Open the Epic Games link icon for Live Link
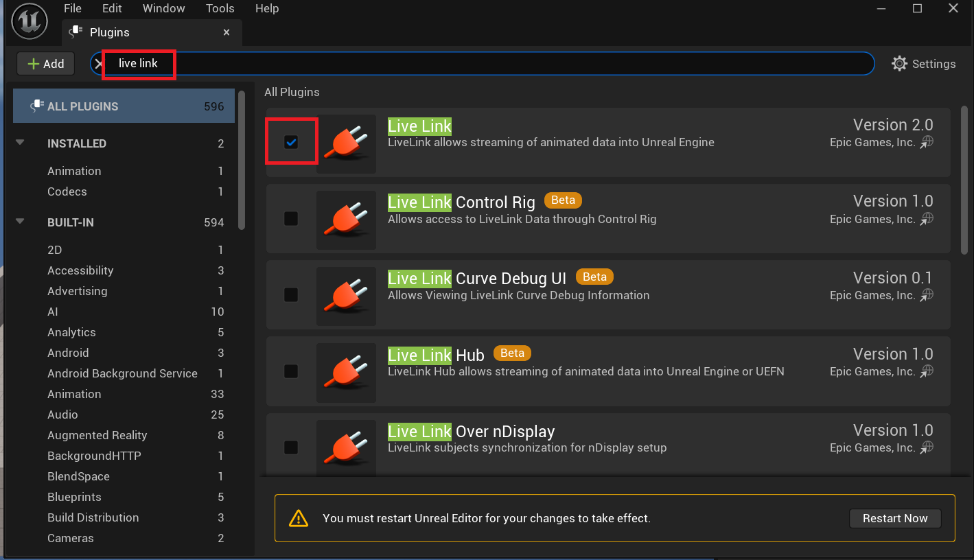The height and width of the screenshot is (560, 974). 927,142
